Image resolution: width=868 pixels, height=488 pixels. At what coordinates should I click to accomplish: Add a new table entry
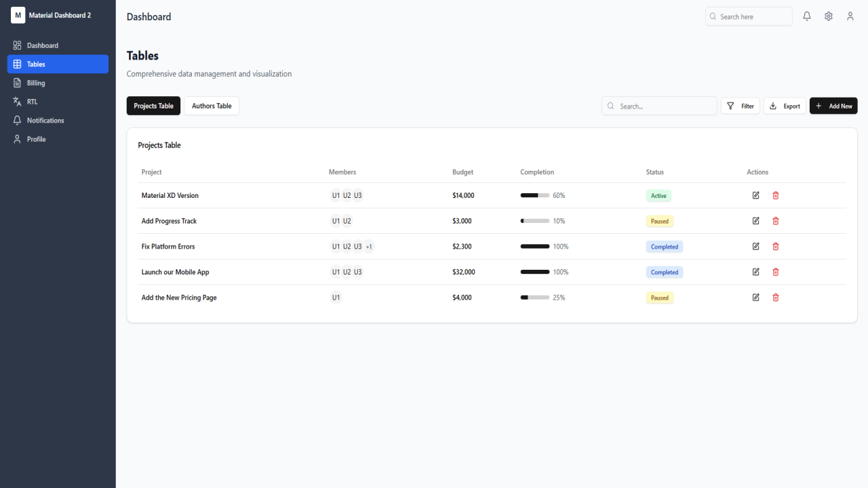pyautogui.click(x=833, y=106)
